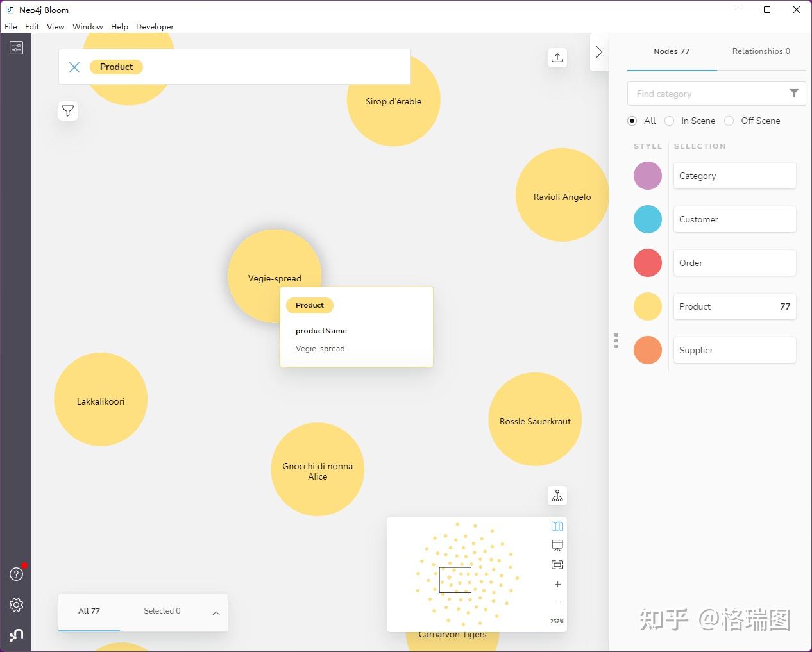Collapse the legend panel chevron

[x=599, y=52]
